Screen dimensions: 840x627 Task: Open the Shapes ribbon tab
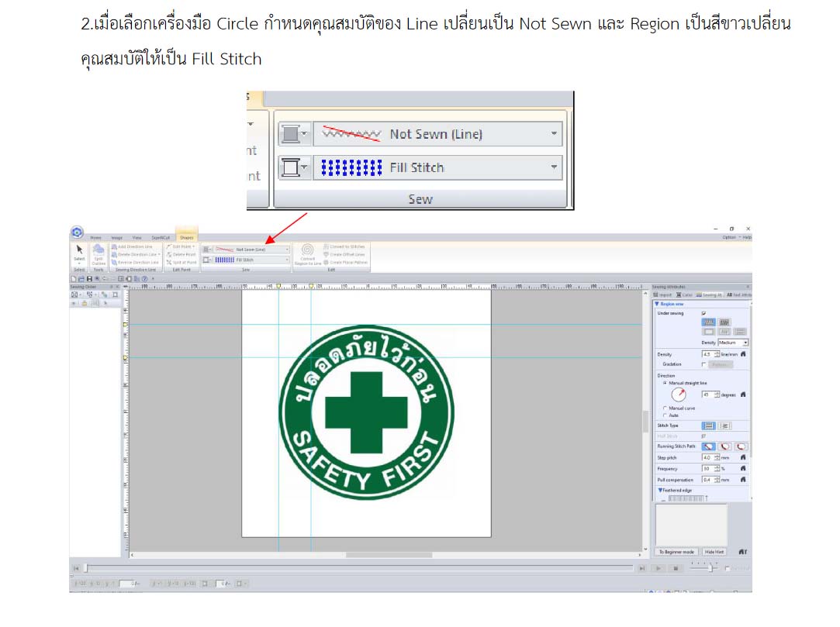click(x=186, y=237)
